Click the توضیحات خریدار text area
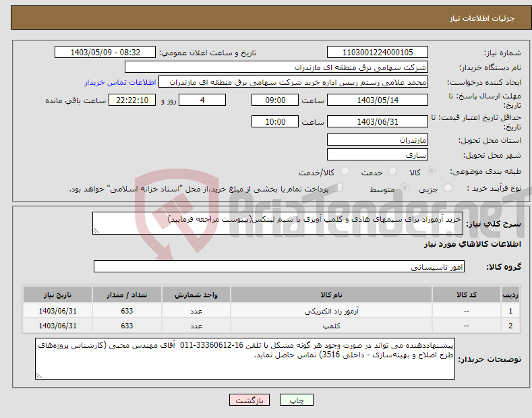Screen dimensions: 532x418 pyautogui.click(x=245, y=359)
